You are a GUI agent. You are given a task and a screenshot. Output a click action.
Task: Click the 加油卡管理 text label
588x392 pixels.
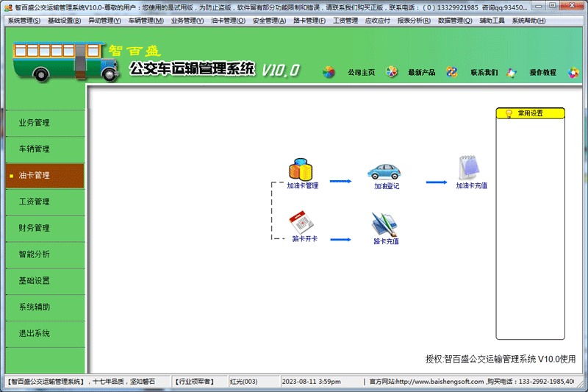(302, 185)
